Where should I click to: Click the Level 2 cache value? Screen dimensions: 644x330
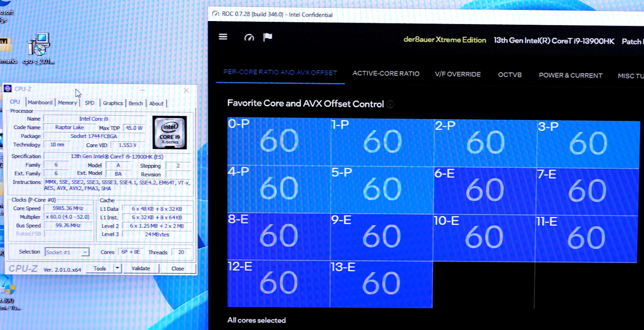pyautogui.click(x=157, y=226)
